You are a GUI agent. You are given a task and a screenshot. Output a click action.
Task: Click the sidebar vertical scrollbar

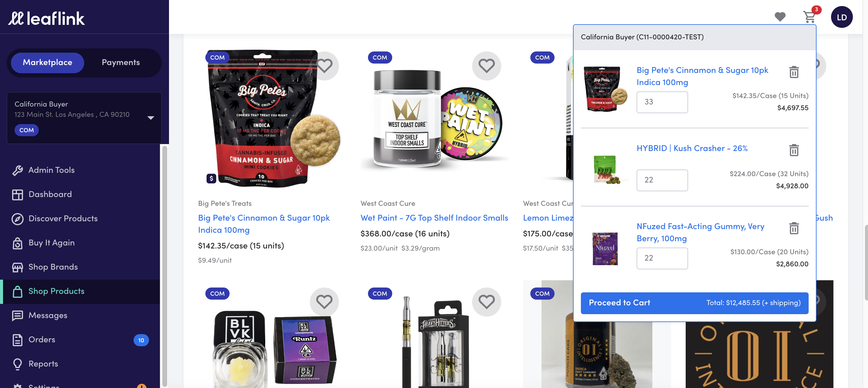pyautogui.click(x=164, y=266)
